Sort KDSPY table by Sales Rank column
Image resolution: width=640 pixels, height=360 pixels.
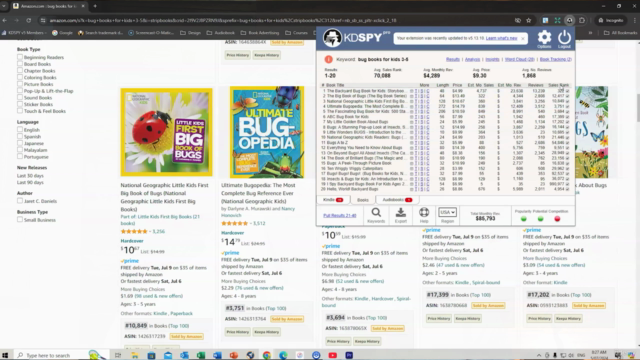pyautogui.click(x=558, y=85)
